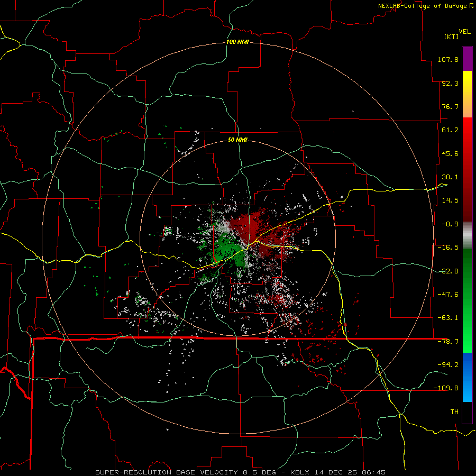Click the yellow segment of the color bar
The height and width of the screenshot is (476, 476).
pyautogui.click(x=467, y=94)
